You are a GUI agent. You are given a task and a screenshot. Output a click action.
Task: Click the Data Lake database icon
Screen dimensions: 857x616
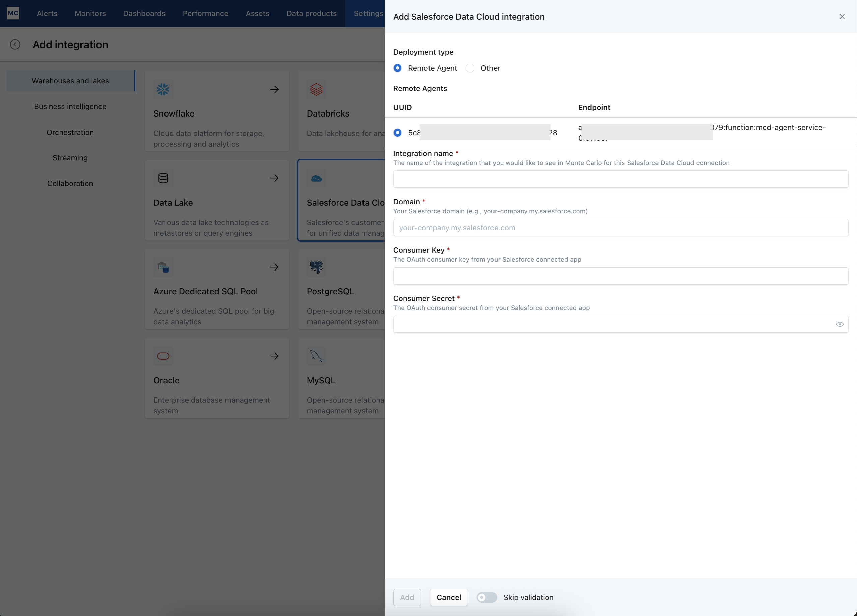click(163, 178)
